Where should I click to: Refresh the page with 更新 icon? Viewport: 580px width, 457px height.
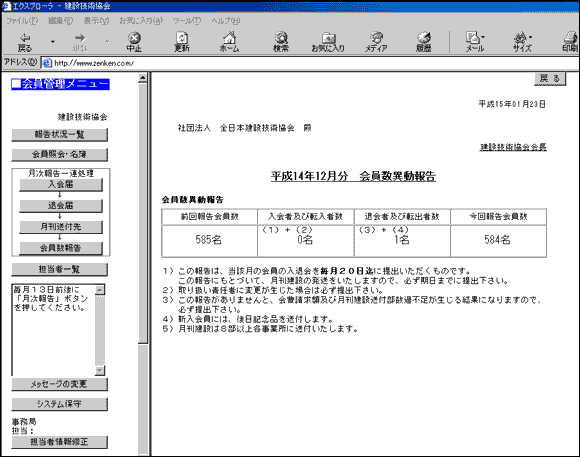[x=182, y=42]
